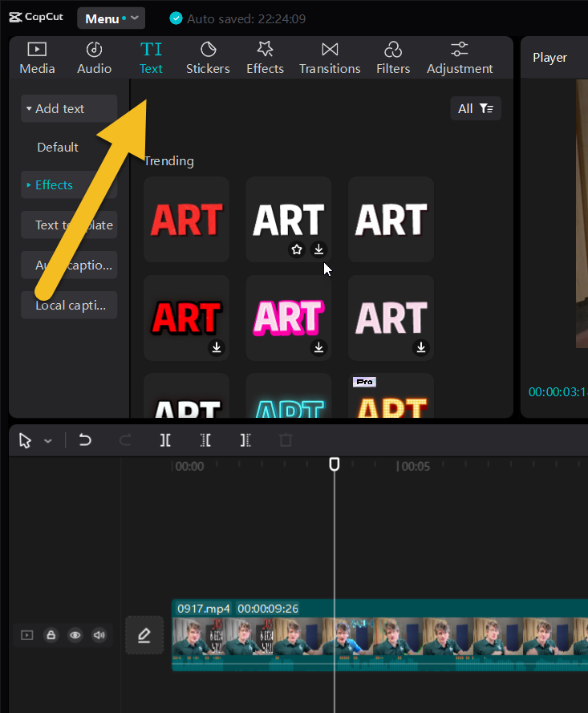
Task: Open the pointer tool mode dropdown
Action: tap(48, 440)
